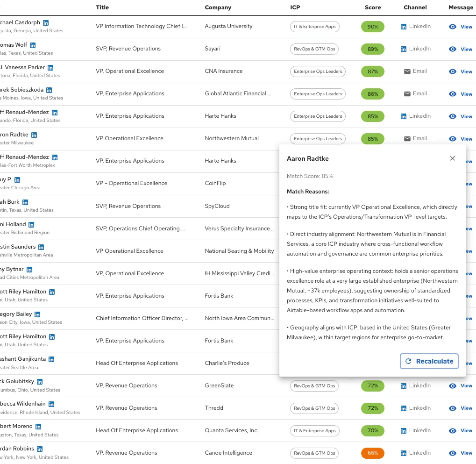Click IT & Enterprise Apps tag for Augusta University
476x464 pixels.
click(x=315, y=27)
